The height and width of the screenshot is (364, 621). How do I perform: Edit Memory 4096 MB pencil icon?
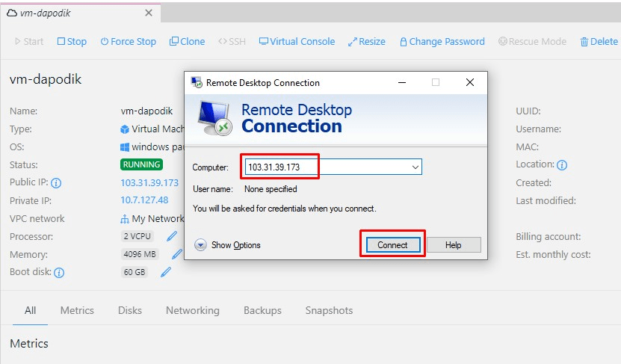pyautogui.click(x=176, y=254)
